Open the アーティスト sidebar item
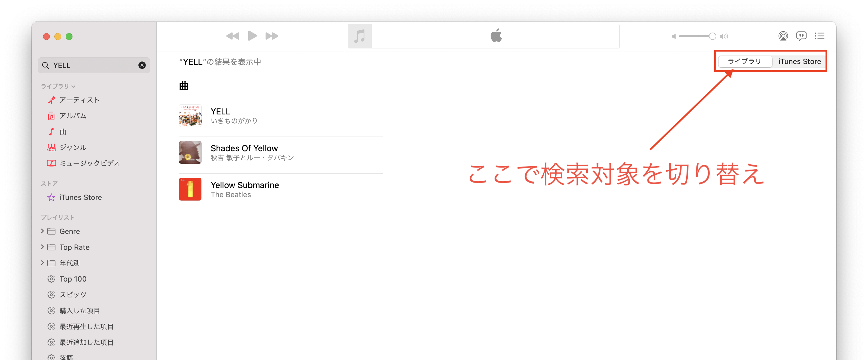Image resolution: width=868 pixels, height=360 pixels. click(79, 100)
